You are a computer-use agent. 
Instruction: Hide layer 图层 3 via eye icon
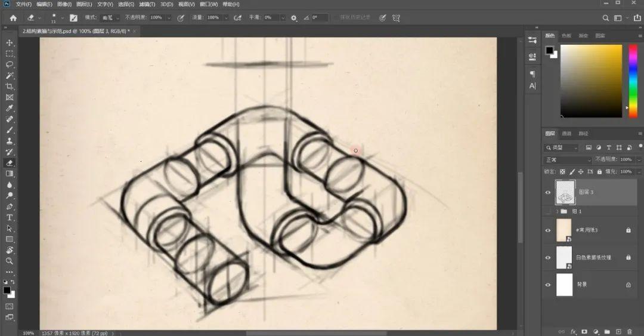548,192
